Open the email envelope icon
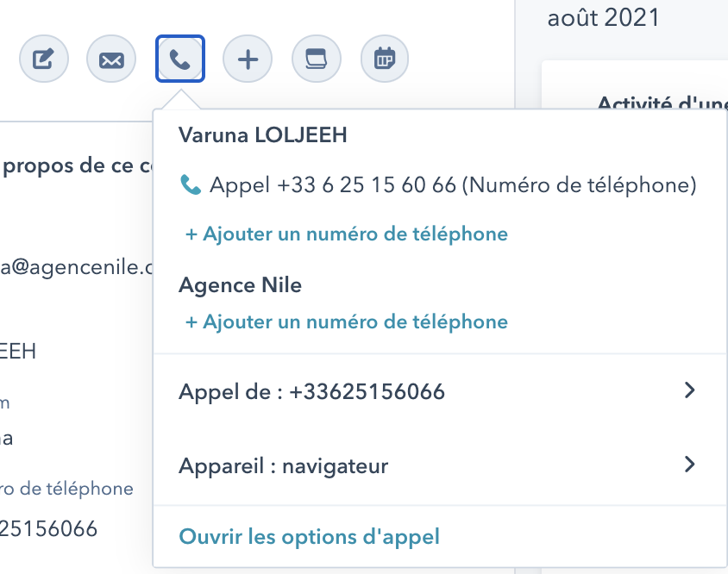 pos(111,59)
